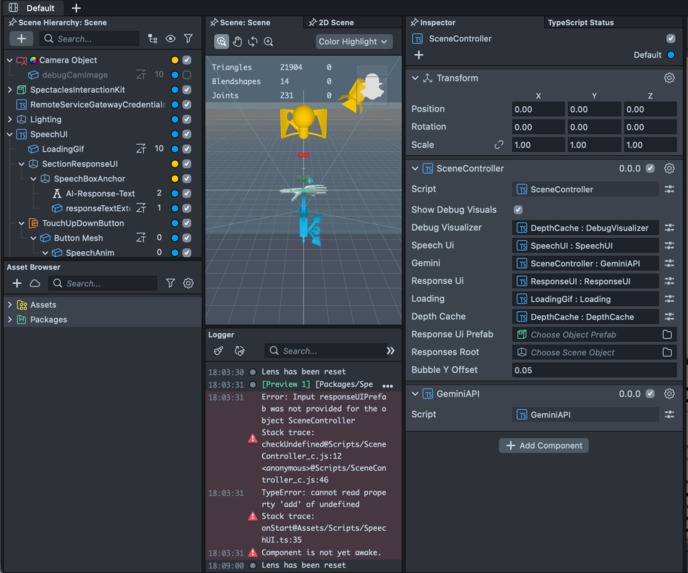Toggle the scale lock link icon
The width and height of the screenshot is (688, 573).
499,145
